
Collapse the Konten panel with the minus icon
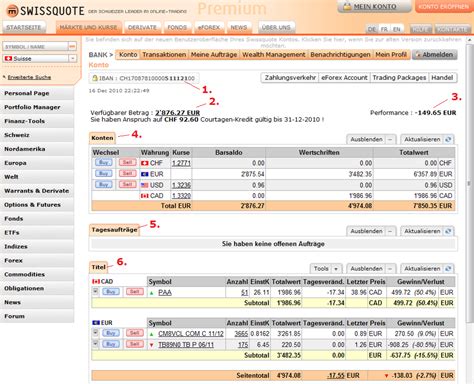(390, 139)
